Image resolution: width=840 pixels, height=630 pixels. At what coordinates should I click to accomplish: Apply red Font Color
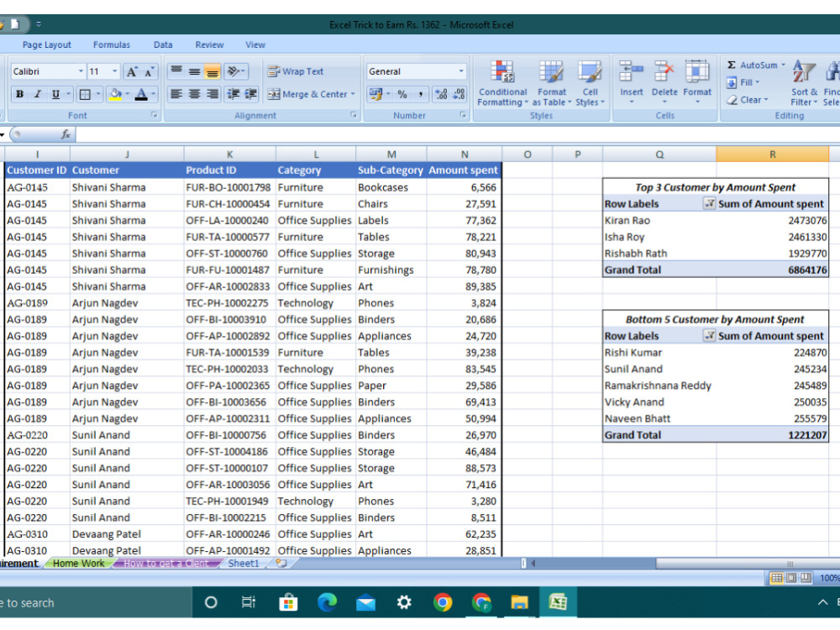[141, 94]
